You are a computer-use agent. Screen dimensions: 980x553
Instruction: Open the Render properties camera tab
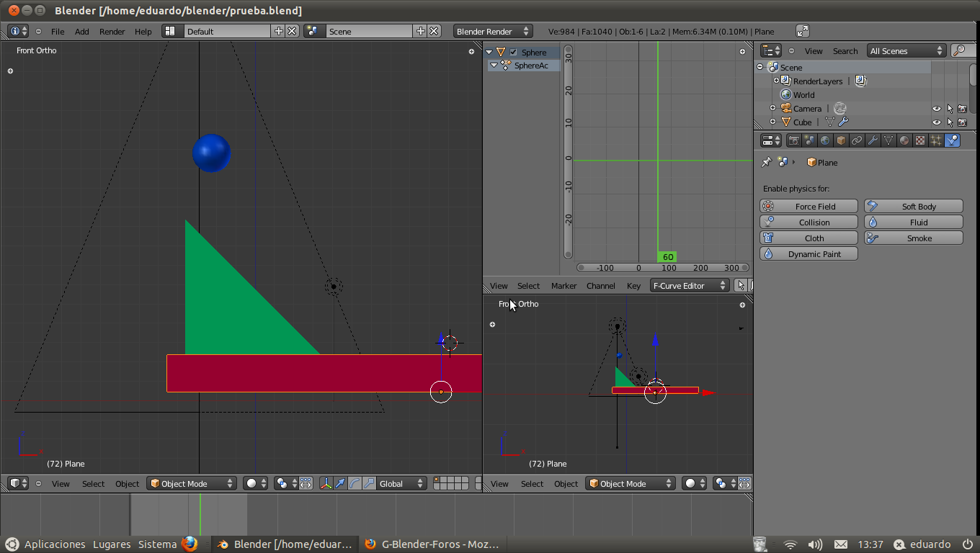[x=793, y=141]
